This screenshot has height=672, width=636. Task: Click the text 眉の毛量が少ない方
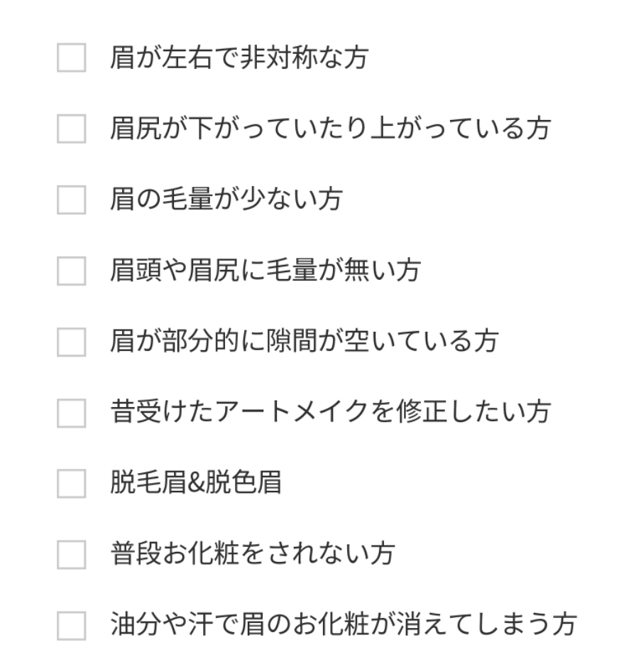click(226, 200)
